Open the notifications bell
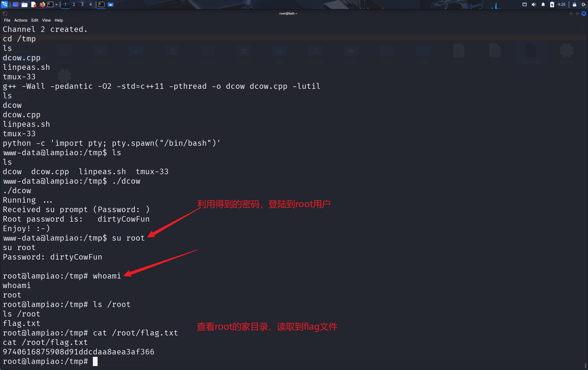 tap(543, 4)
